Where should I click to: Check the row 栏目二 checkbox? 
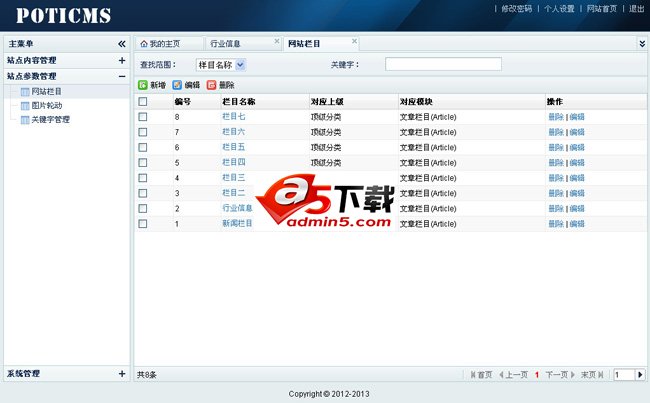[143, 193]
